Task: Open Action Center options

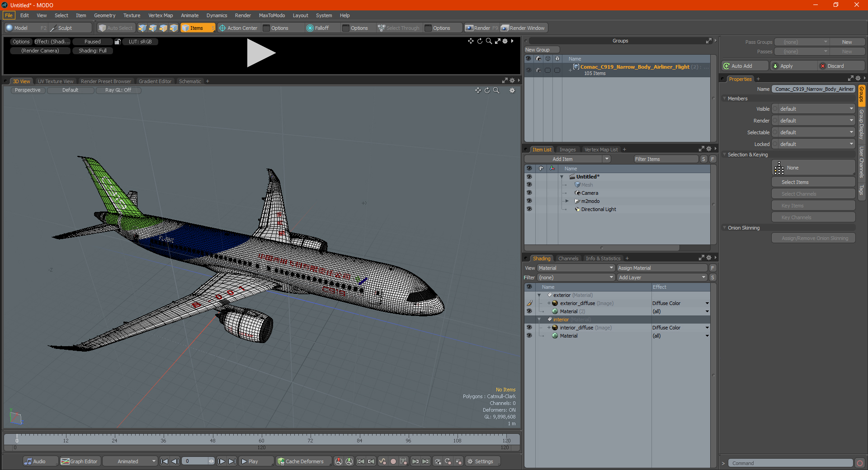Action: [x=280, y=28]
